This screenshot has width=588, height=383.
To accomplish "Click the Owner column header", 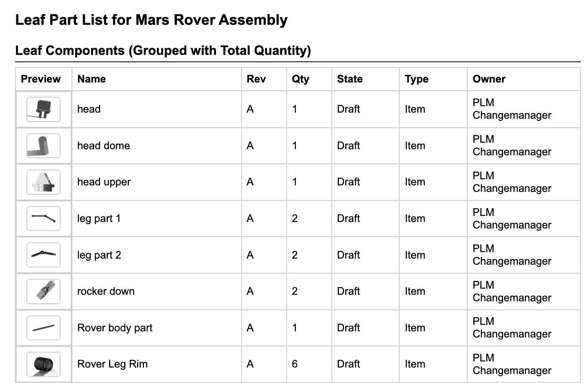I will coord(489,79).
